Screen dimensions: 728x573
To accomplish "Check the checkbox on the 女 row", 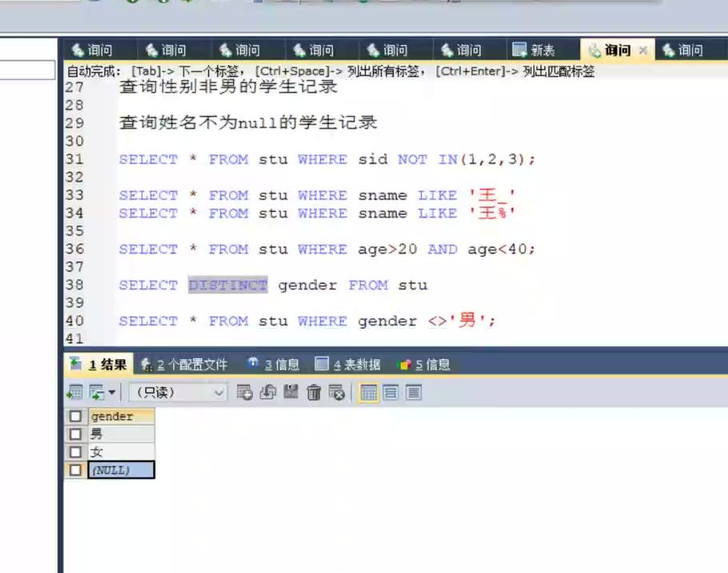I will (x=75, y=451).
